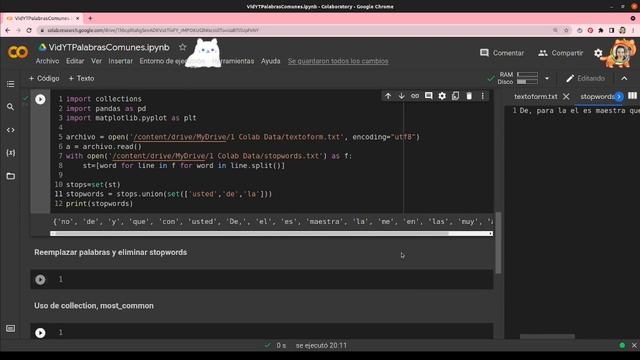
Task: Move cell up with arrow icon
Action: tap(388, 96)
